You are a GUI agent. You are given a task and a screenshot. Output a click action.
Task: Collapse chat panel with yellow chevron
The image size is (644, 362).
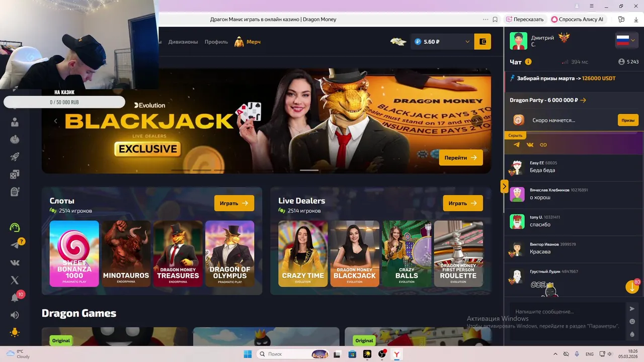[x=504, y=187]
